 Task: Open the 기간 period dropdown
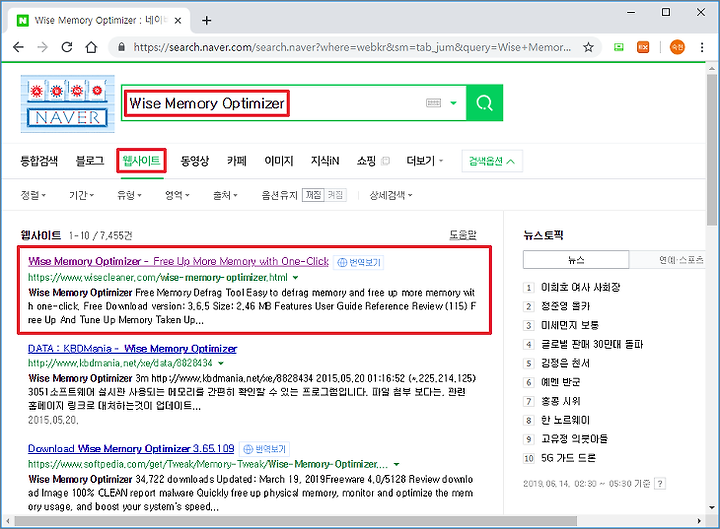(x=82, y=195)
